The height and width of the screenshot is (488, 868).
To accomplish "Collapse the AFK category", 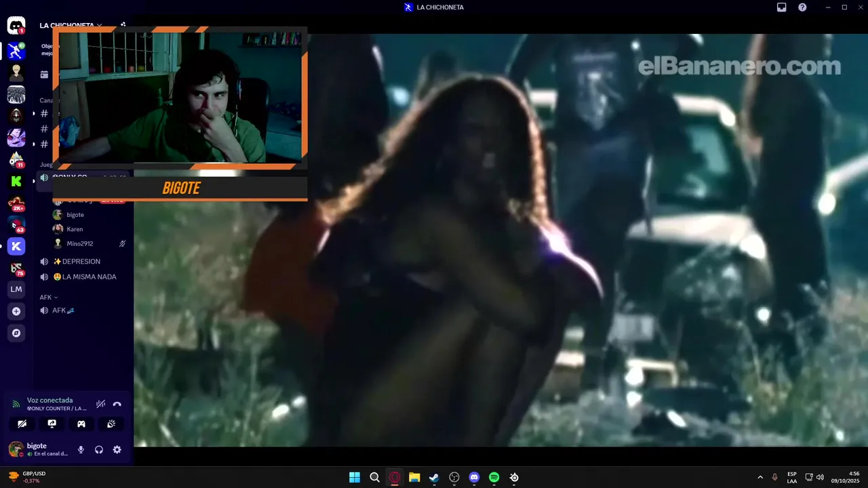I will coord(49,297).
